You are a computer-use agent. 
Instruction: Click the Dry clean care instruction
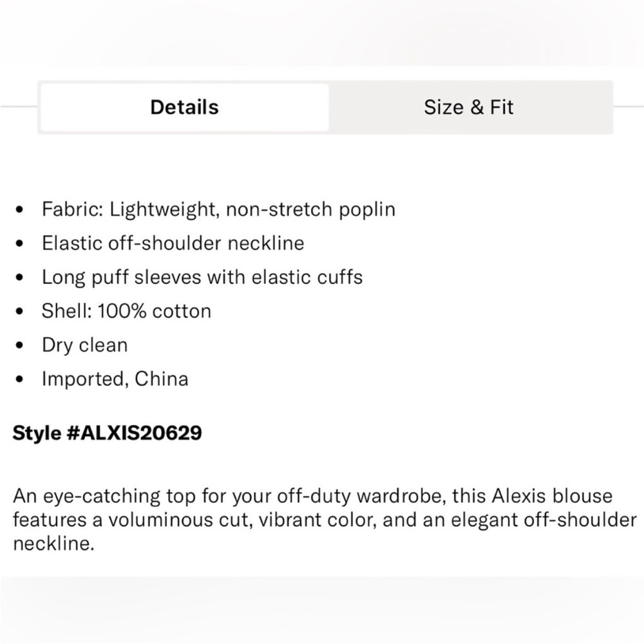coord(84,345)
